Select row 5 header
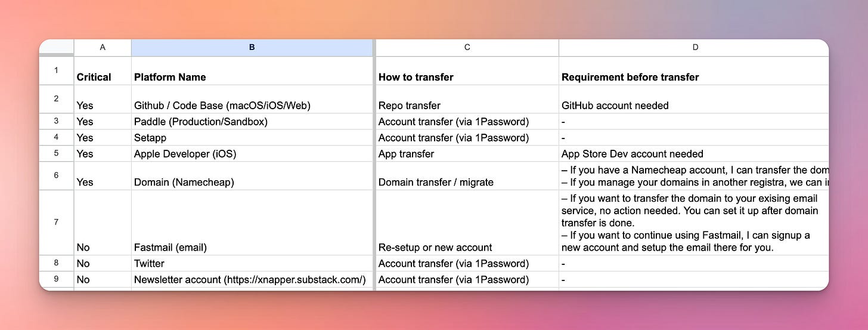868x330 pixels. point(57,153)
